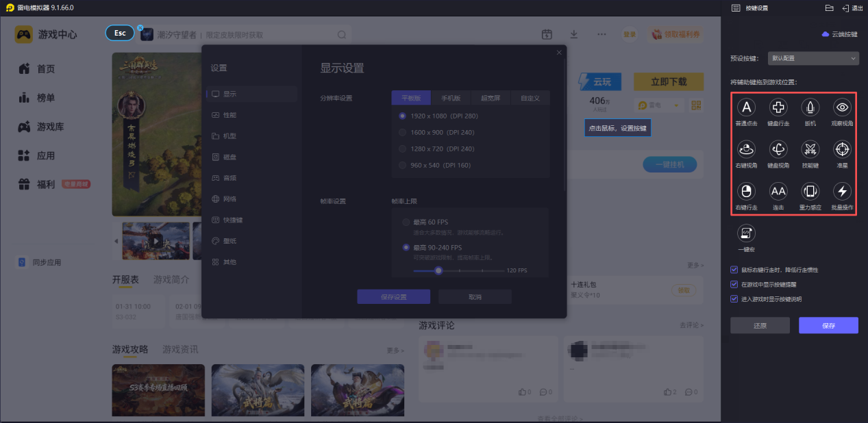Open the calendar icon in game center toolbar

click(x=547, y=34)
